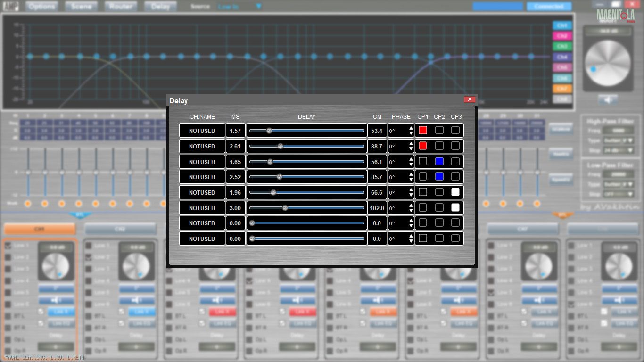Click the CH2 volume knob
Screen dimensions: 644x362
tap(136, 266)
